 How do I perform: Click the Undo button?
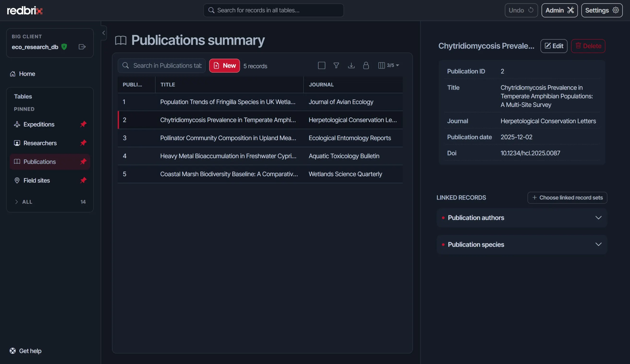point(521,10)
